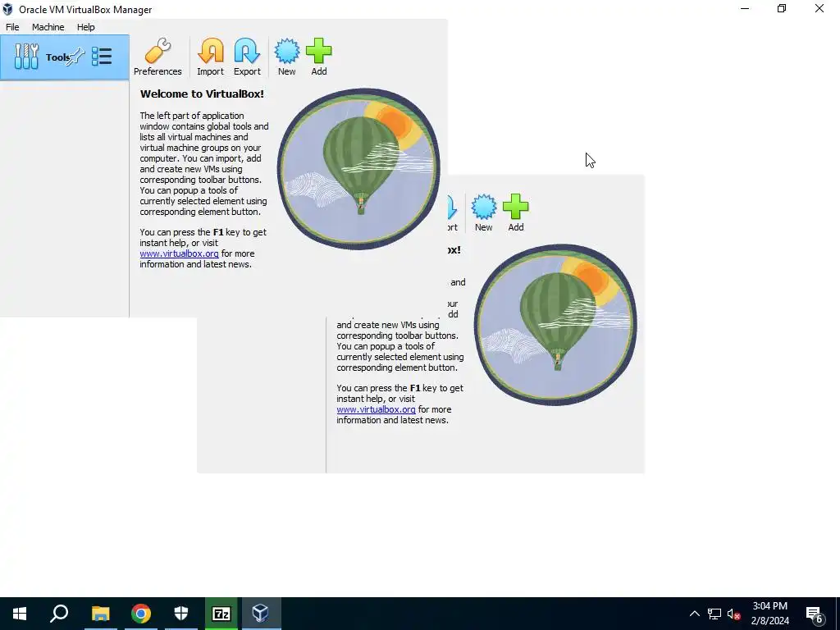The height and width of the screenshot is (630, 840).
Task: Open File Explorer from the taskbar
Action: coord(100,614)
